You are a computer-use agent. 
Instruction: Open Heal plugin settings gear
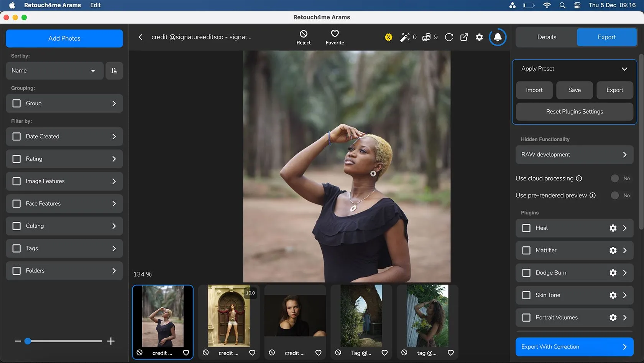pyautogui.click(x=613, y=228)
